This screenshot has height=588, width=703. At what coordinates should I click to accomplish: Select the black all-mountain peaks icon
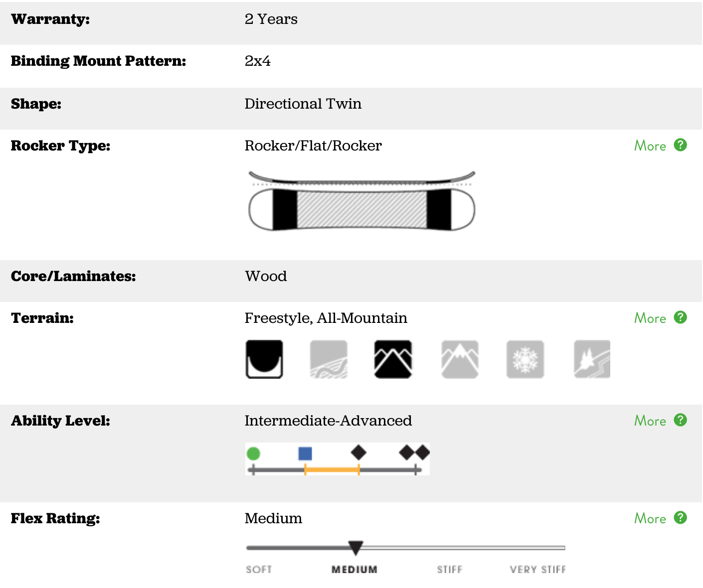click(393, 359)
